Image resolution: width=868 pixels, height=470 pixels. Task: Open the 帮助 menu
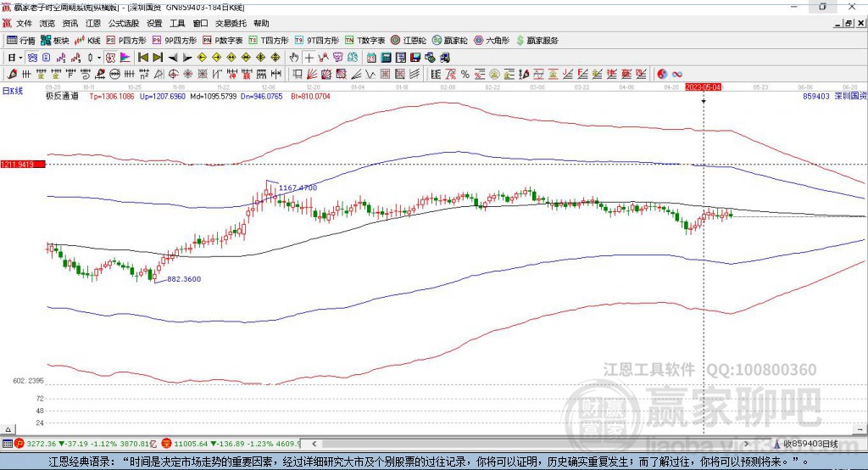(x=261, y=23)
